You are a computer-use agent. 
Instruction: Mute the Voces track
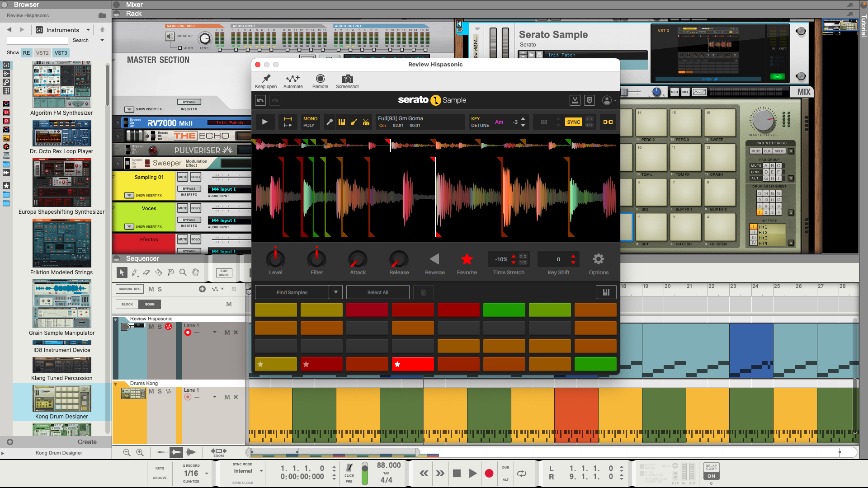pyautogui.click(x=182, y=208)
